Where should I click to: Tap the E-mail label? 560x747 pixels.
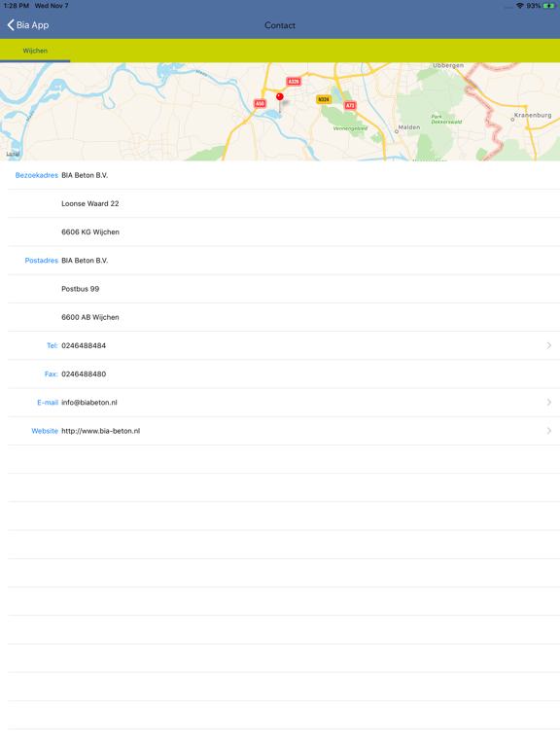pos(48,403)
